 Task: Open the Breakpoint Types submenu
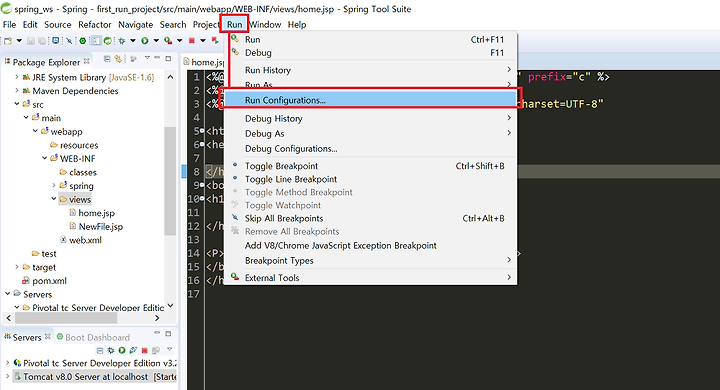[x=370, y=260]
